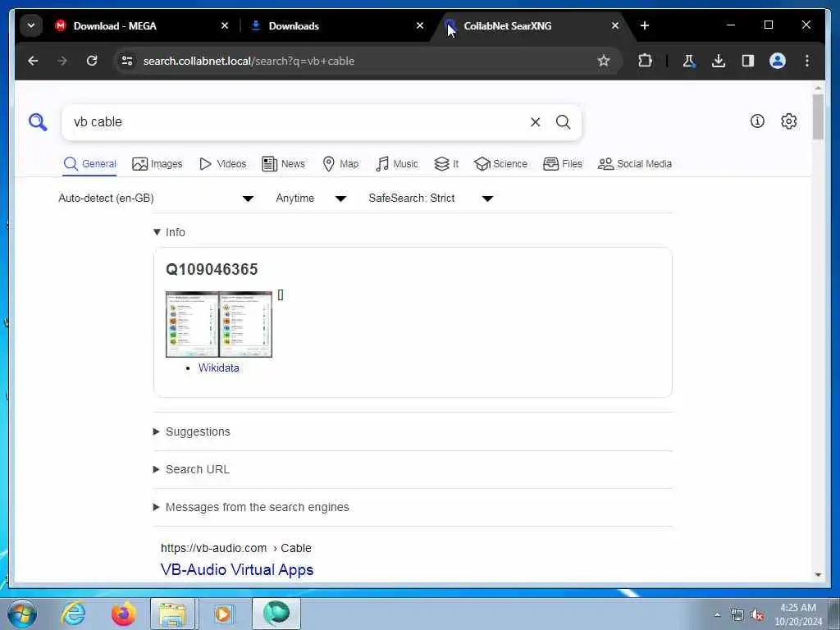
Task: Open the Extensions puzzle icon
Action: pyautogui.click(x=645, y=61)
